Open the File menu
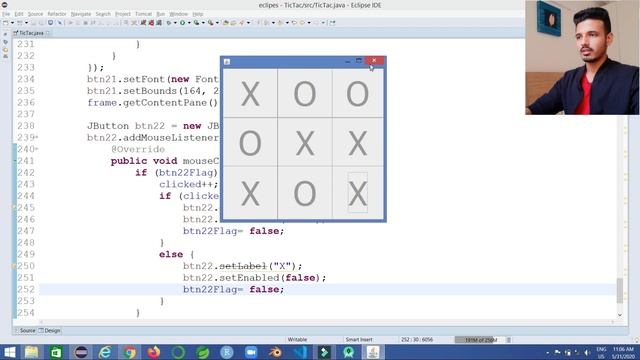The width and height of the screenshot is (640, 360). click(x=6, y=14)
